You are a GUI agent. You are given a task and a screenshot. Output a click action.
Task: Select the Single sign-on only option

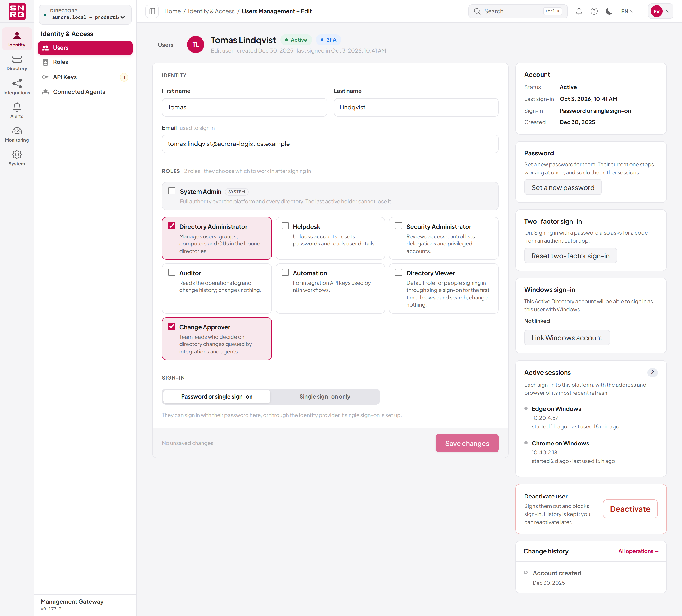click(325, 397)
